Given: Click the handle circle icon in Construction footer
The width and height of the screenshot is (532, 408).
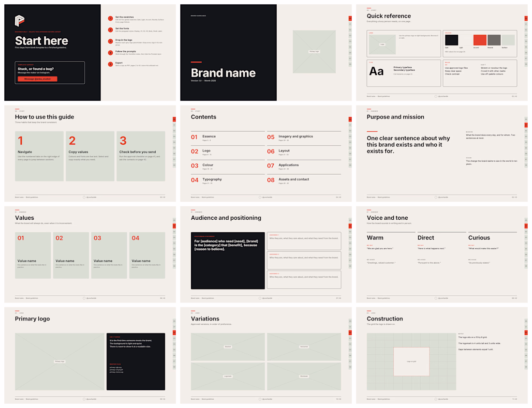Looking at the screenshot, I should click(x=436, y=399).
